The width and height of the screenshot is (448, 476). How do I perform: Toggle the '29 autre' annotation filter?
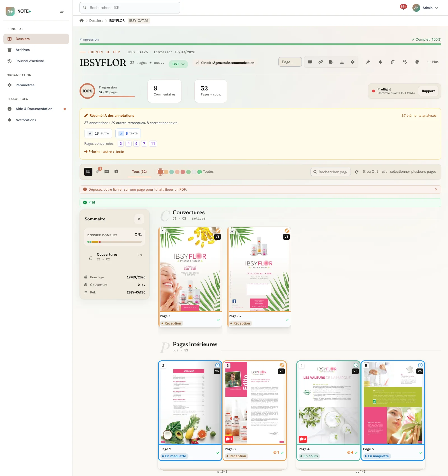coord(98,133)
